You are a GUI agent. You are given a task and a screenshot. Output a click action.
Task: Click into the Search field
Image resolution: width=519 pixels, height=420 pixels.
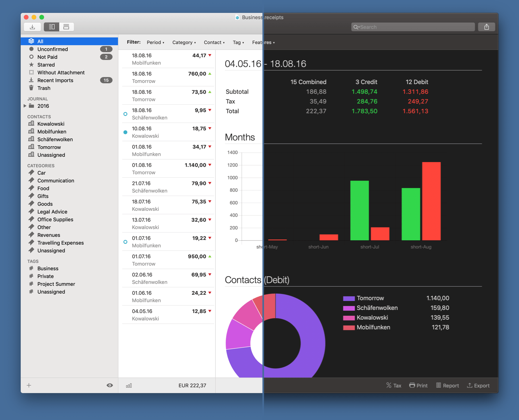414,27
